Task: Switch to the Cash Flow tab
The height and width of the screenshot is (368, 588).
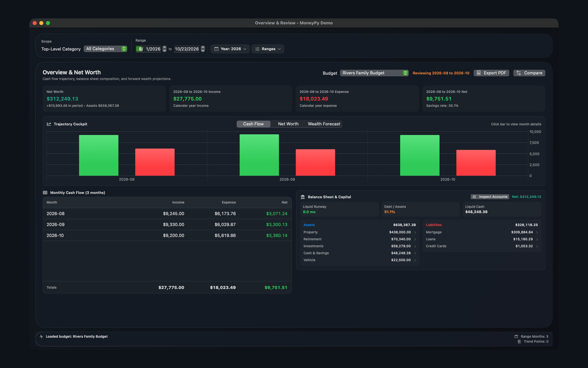Action: pyautogui.click(x=253, y=124)
